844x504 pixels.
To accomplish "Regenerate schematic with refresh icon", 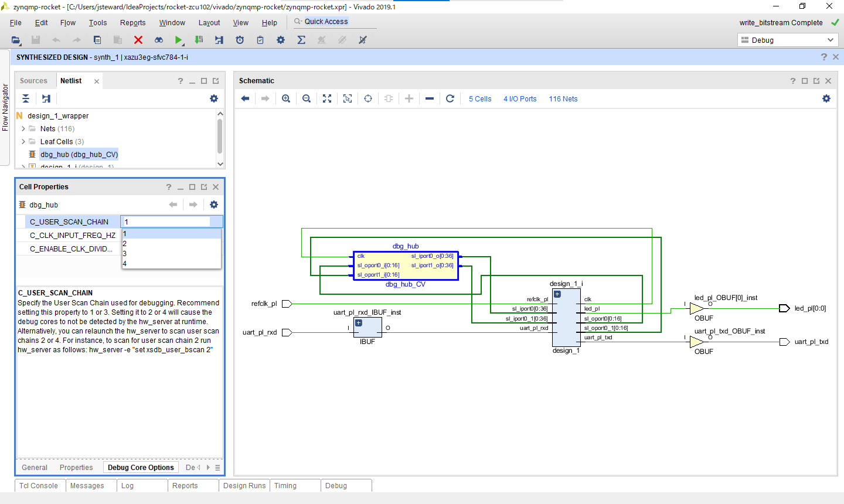I will click(450, 98).
